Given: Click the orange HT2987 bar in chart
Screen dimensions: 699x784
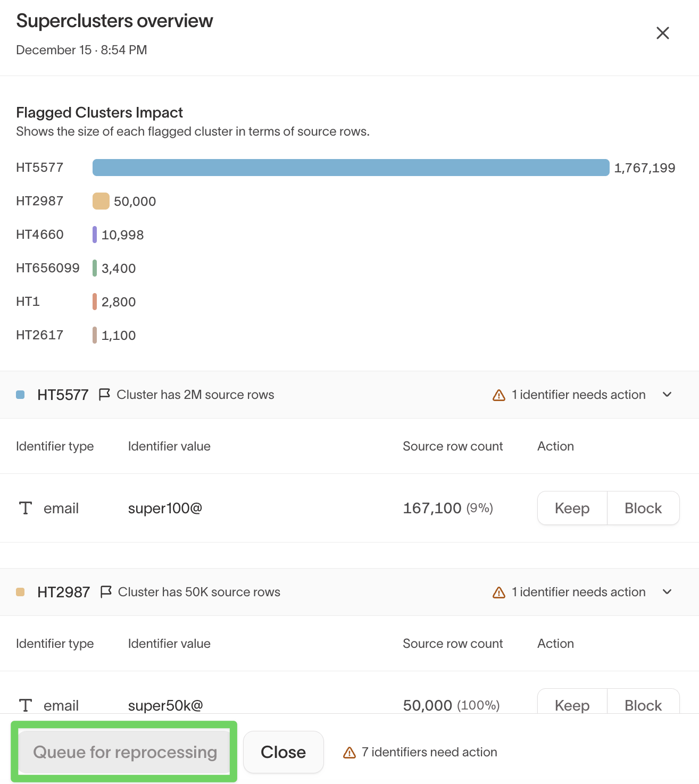Looking at the screenshot, I should [x=101, y=201].
